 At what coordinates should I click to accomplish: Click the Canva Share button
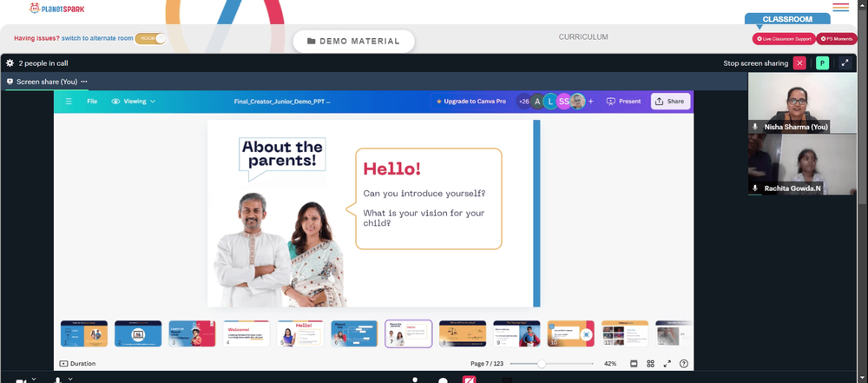point(670,102)
